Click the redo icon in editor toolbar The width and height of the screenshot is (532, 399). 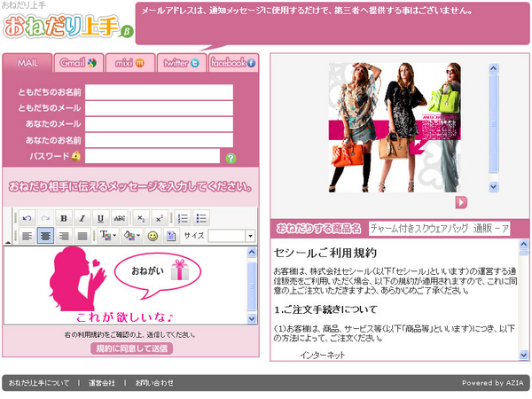pyautogui.click(x=45, y=218)
